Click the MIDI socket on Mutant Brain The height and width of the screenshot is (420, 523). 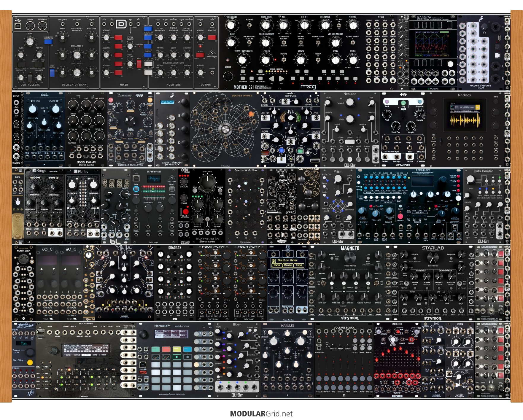click(23, 259)
